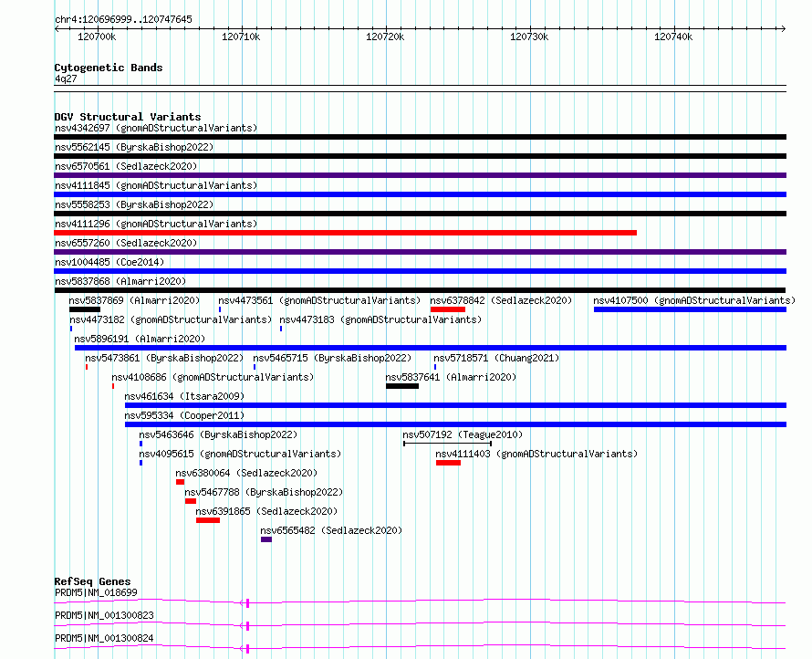Click variant label nsv4111403 (gnomADStructuralVariants)

[x=536, y=454]
